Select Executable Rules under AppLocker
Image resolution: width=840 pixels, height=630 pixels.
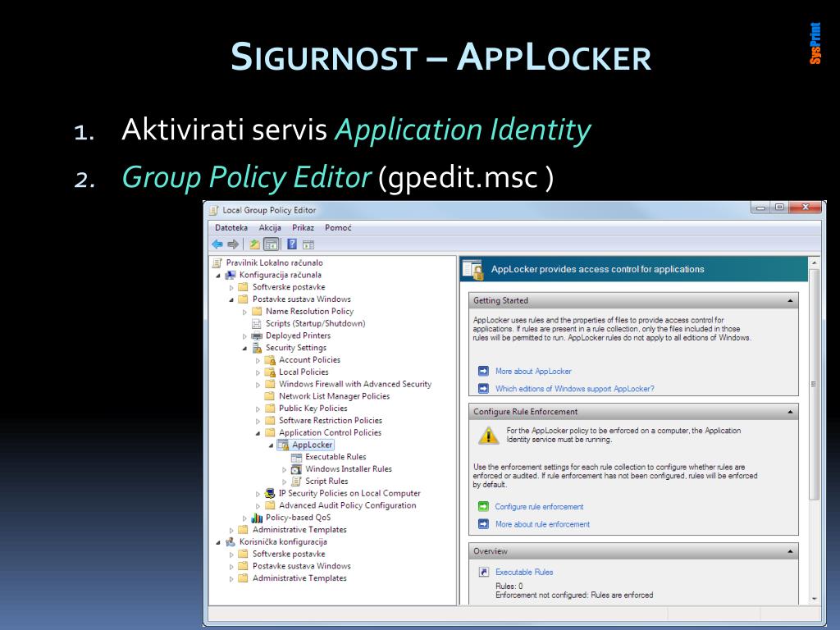point(336,457)
